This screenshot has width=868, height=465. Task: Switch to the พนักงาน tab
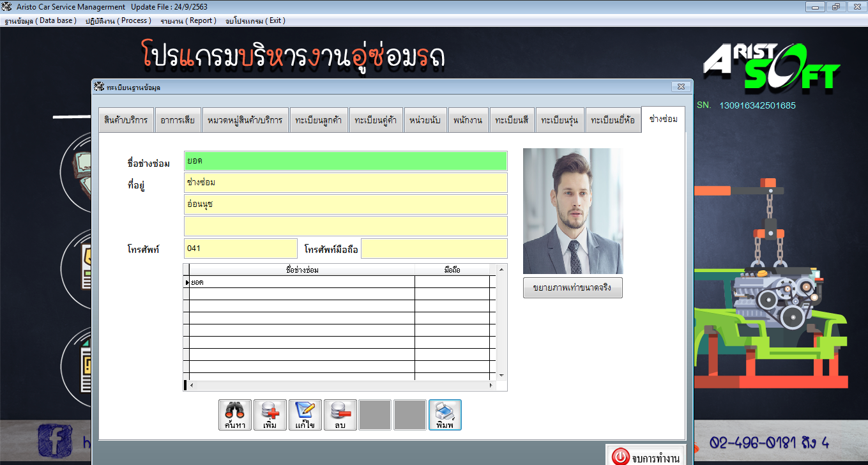click(468, 120)
